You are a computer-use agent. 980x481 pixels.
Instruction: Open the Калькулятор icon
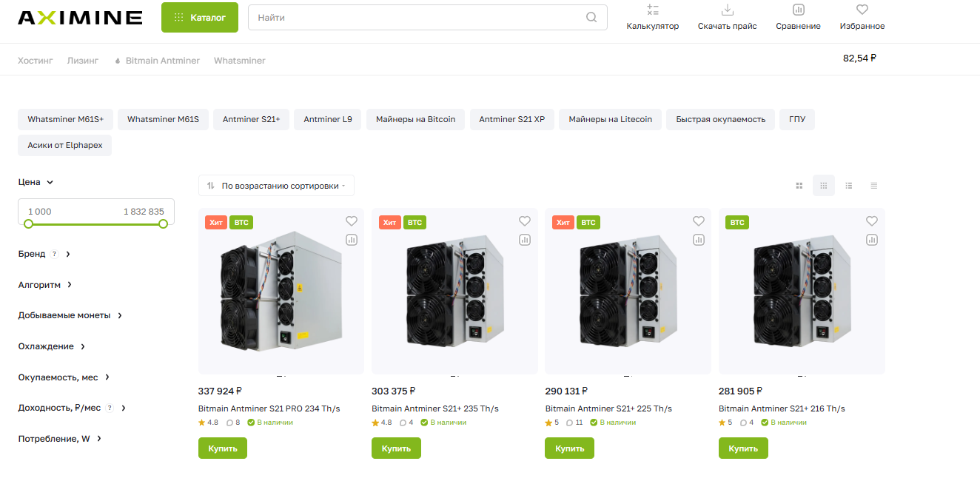coord(652,10)
